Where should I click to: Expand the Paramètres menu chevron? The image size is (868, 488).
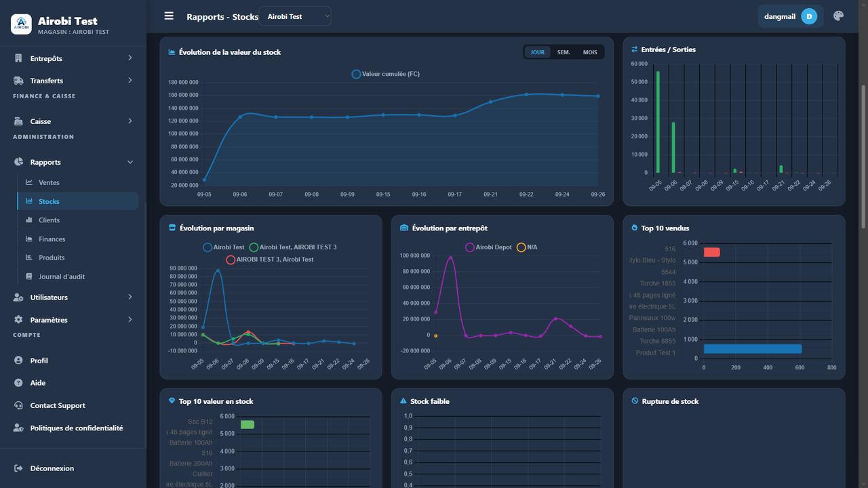point(130,320)
